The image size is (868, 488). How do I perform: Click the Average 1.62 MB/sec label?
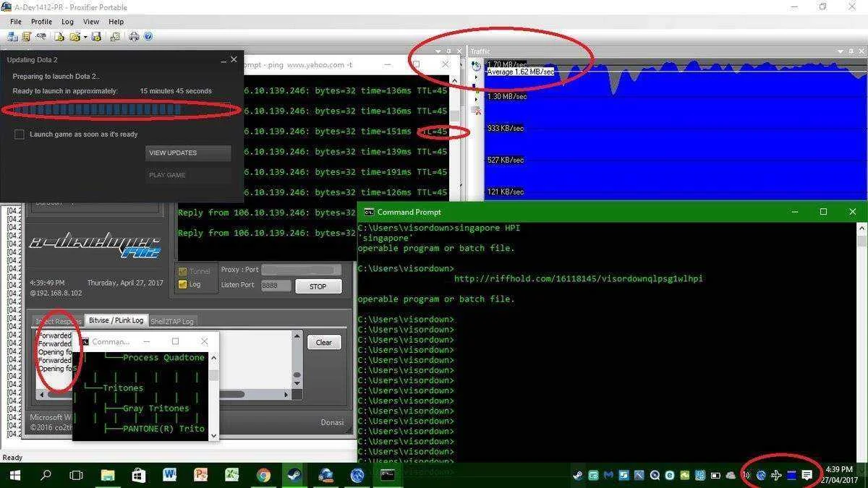(x=521, y=72)
